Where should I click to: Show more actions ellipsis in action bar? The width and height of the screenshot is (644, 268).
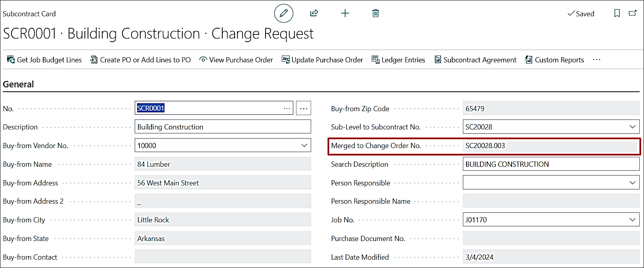(596, 60)
